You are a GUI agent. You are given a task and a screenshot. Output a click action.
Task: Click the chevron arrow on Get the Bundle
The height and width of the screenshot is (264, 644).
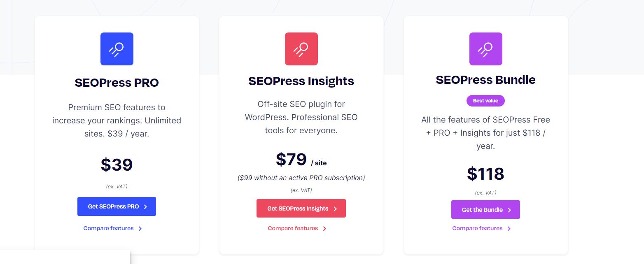509,210
